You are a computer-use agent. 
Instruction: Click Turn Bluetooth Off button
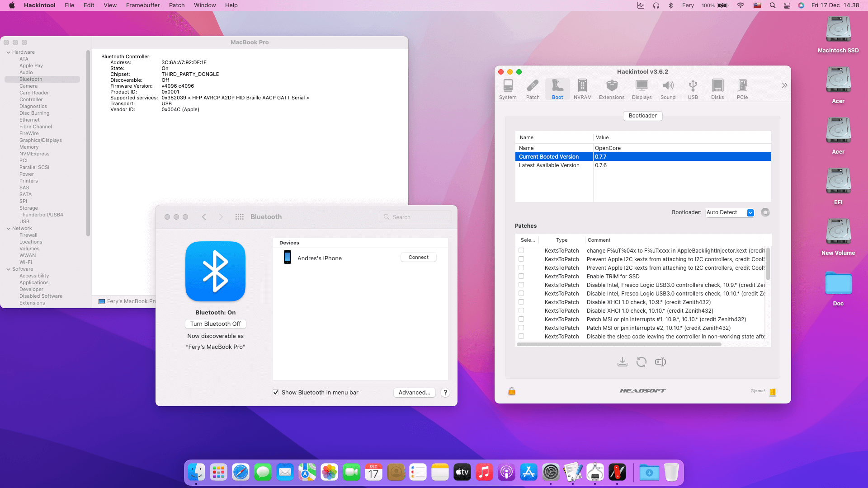[215, 324]
